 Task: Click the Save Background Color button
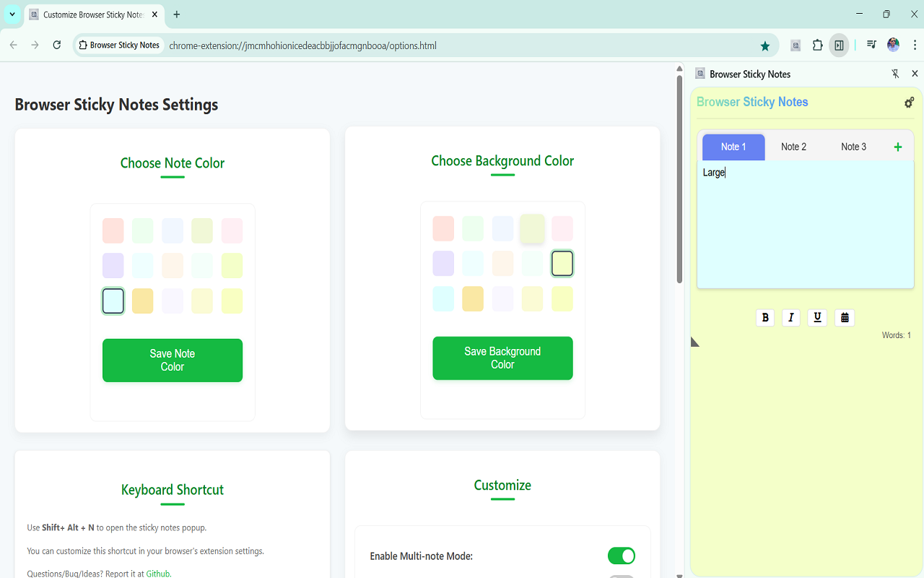pos(502,358)
